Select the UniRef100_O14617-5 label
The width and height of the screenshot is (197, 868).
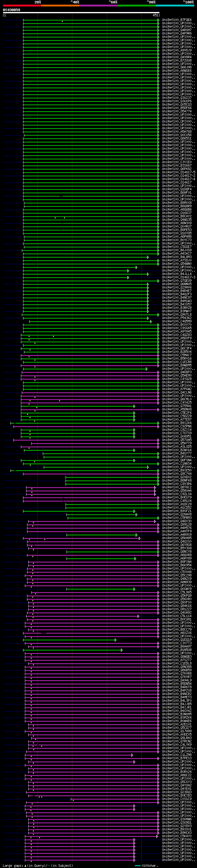click(179, 172)
